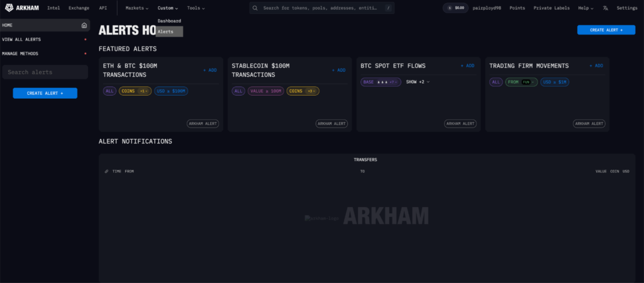
Task: Expand Show +2 in BTC Spot ETF Flows
Action: [x=418, y=82]
